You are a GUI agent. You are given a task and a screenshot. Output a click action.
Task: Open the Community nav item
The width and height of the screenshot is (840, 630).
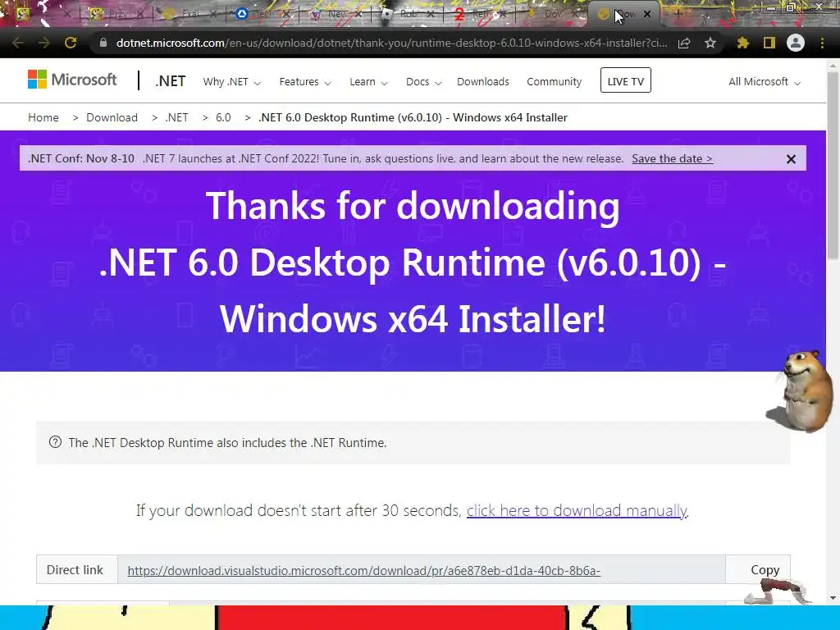(x=554, y=82)
